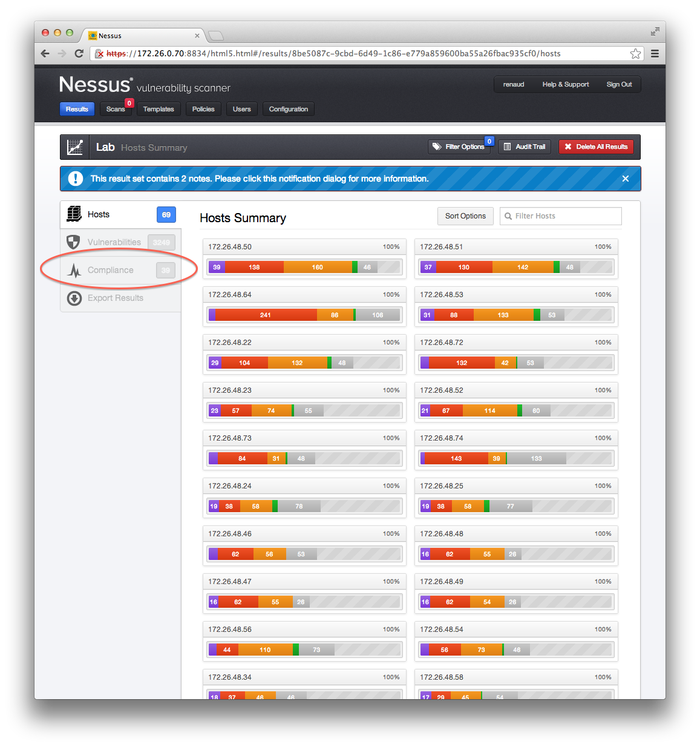This screenshot has height=747, width=700.
Task: Open the renaud user menu
Action: click(x=514, y=84)
